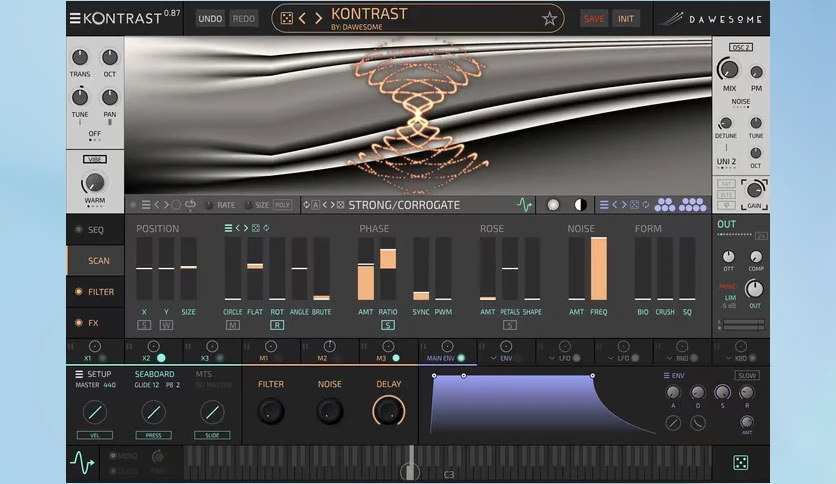Toggle the SEQ section power dot
The width and height of the screenshot is (836, 484).
[x=78, y=229]
